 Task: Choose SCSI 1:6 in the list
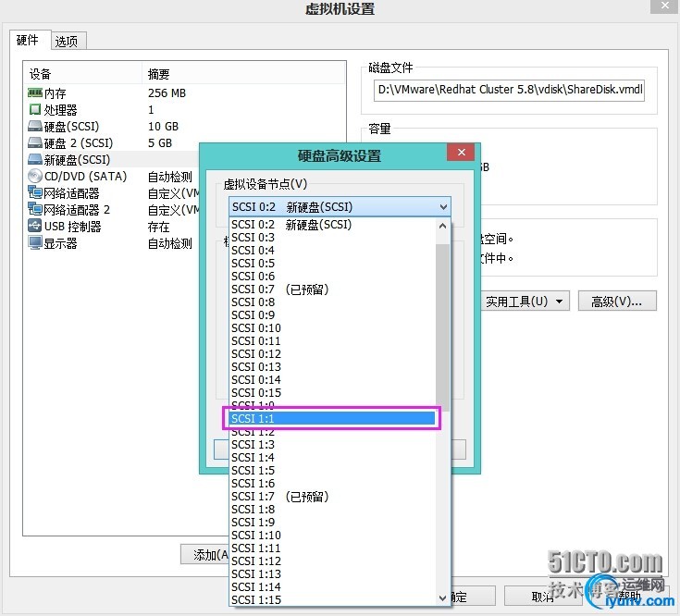(x=332, y=484)
